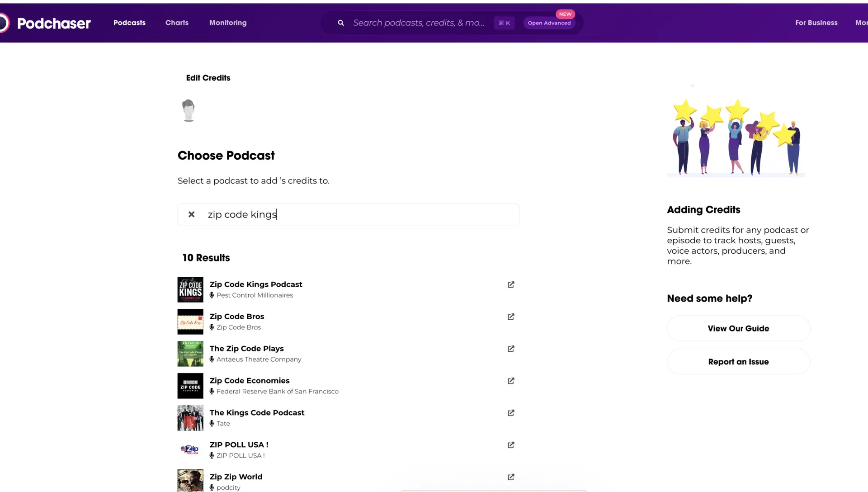This screenshot has width=868, height=492.
Task: Clear the search query with the X icon
Action: (x=191, y=214)
